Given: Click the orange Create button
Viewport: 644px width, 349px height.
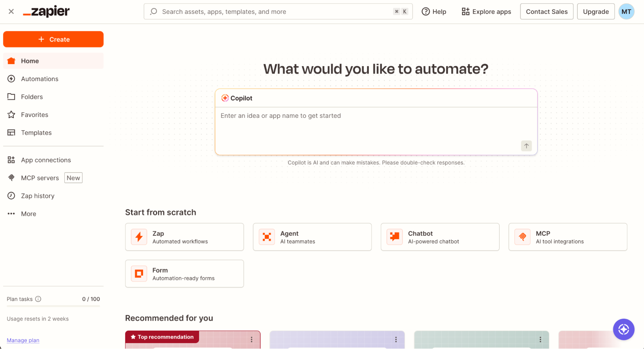Looking at the screenshot, I should (53, 39).
